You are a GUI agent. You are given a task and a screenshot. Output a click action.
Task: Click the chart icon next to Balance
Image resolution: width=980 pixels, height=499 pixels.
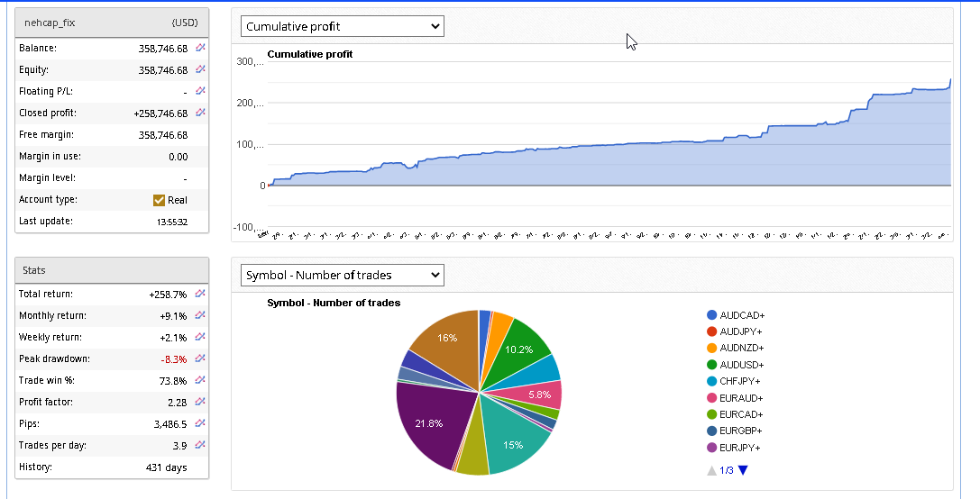(x=200, y=48)
